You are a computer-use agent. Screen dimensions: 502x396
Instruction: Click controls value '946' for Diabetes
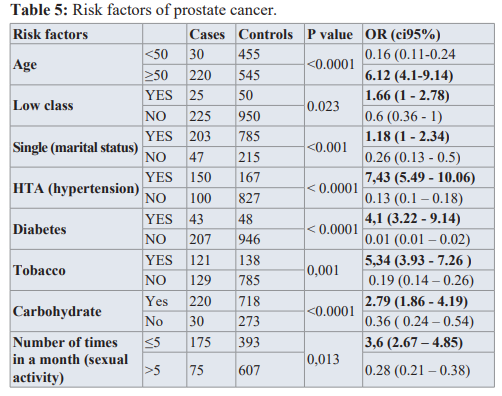[249, 239]
